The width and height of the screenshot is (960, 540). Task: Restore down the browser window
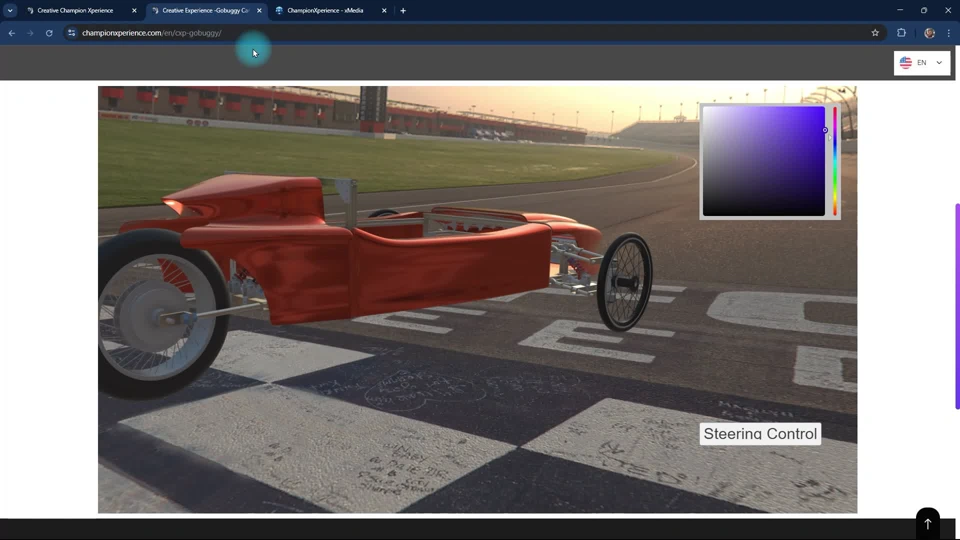point(923,10)
